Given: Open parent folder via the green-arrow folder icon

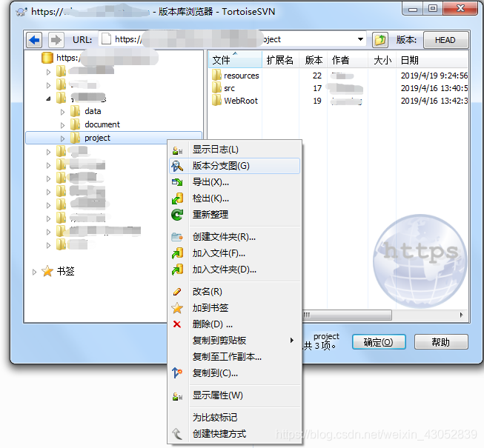Looking at the screenshot, I should pyautogui.click(x=380, y=40).
